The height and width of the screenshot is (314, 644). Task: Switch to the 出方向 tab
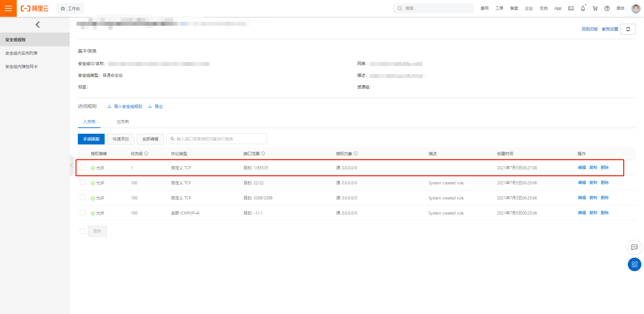click(x=123, y=122)
